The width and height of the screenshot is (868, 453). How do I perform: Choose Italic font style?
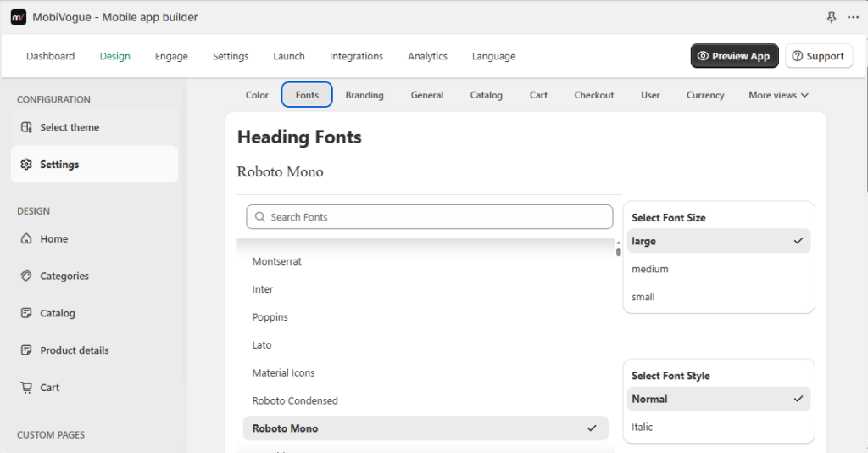[x=719, y=427]
